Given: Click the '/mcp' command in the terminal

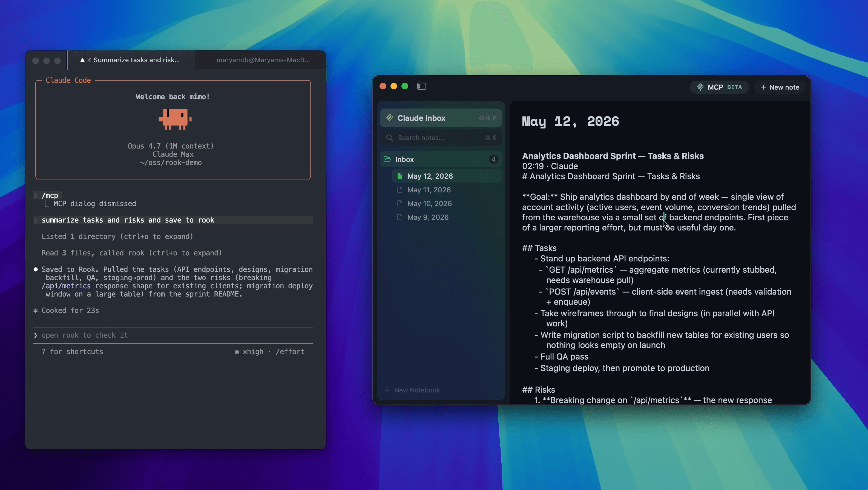Looking at the screenshot, I should click(50, 196).
